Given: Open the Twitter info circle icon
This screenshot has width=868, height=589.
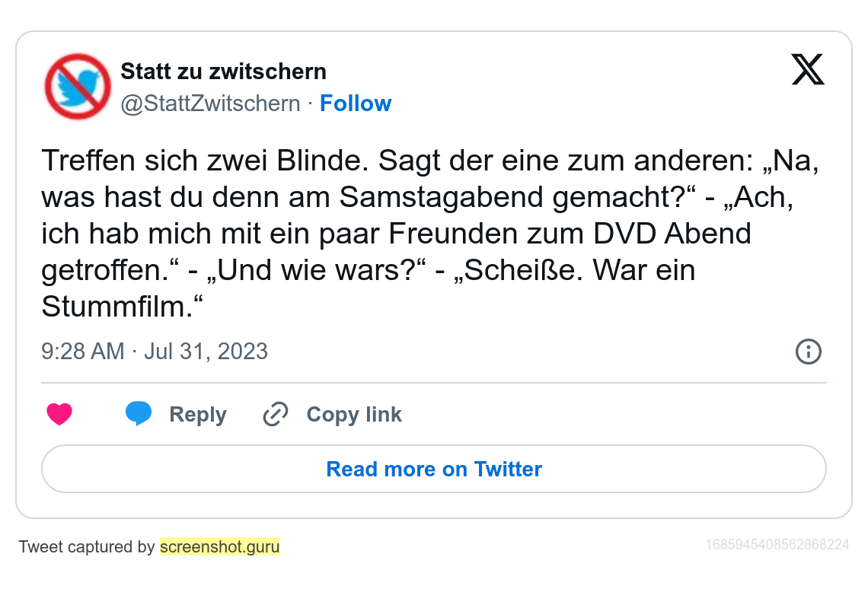Looking at the screenshot, I should pos(808,352).
